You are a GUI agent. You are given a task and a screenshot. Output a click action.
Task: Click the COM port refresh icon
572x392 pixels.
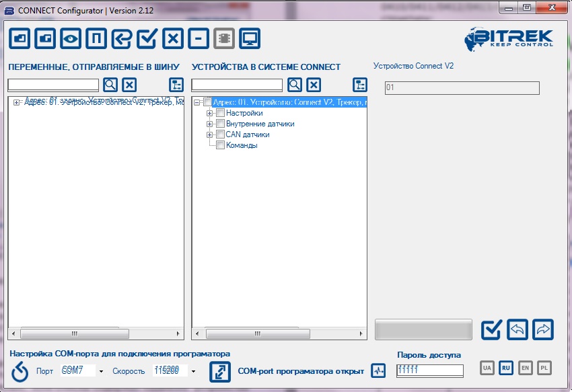[x=20, y=371]
